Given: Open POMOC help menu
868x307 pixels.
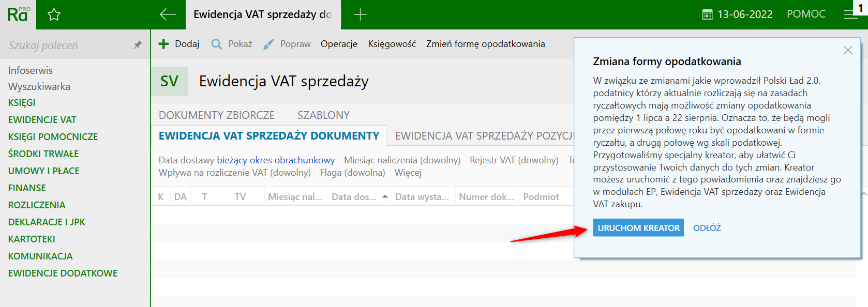Looking at the screenshot, I should (x=806, y=14).
